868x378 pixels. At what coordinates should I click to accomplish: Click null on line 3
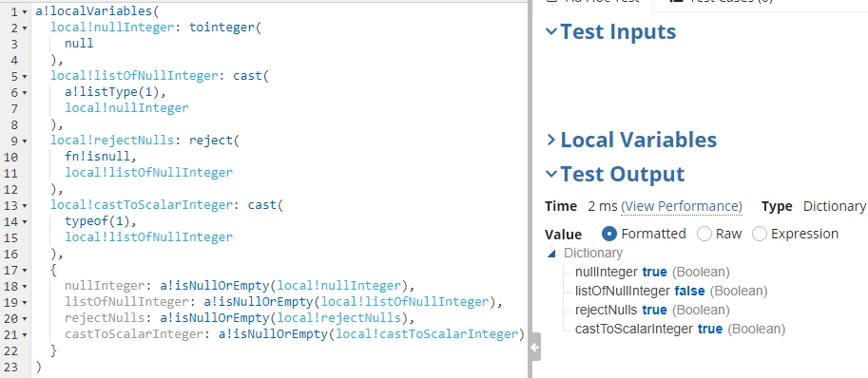tap(79, 43)
